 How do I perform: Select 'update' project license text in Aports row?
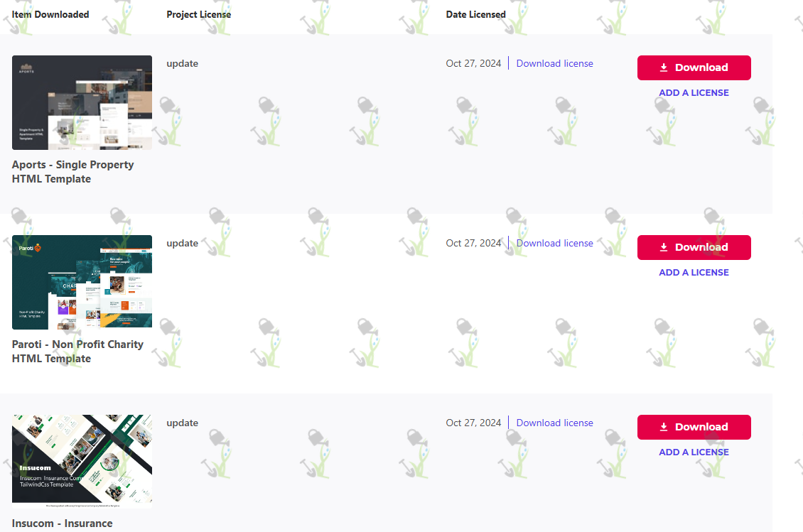tap(183, 63)
